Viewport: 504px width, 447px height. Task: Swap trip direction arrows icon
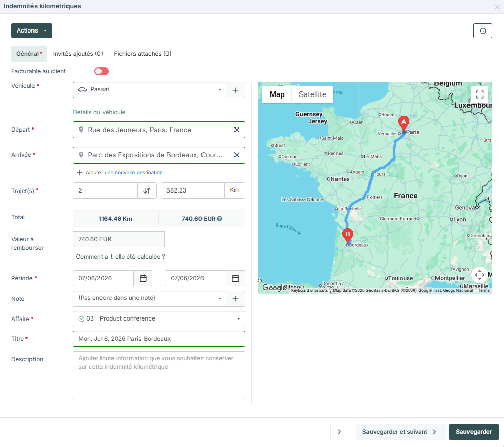(x=147, y=190)
